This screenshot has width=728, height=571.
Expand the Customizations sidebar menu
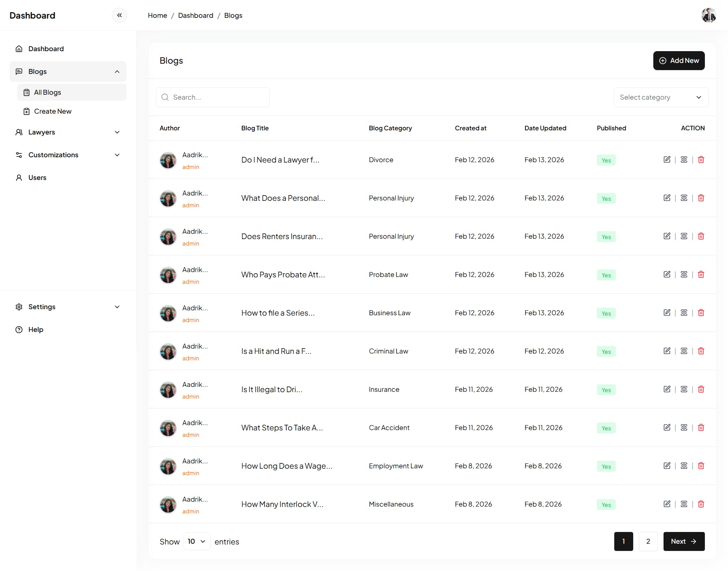pyautogui.click(x=68, y=155)
